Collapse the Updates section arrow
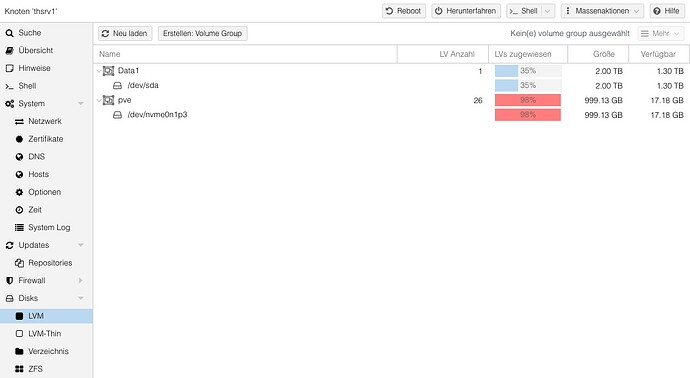 81,245
